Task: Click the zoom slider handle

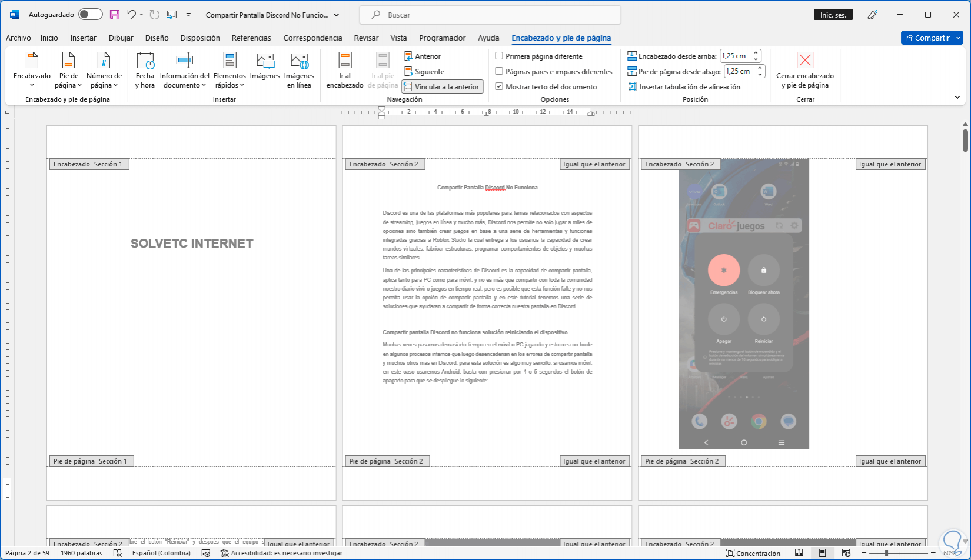Action: pos(886,553)
